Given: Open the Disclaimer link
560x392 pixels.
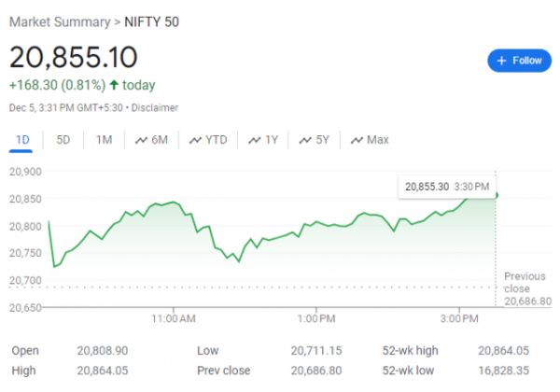Looking at the screenshot, I should pyautogui.click(x=154, y=107).
